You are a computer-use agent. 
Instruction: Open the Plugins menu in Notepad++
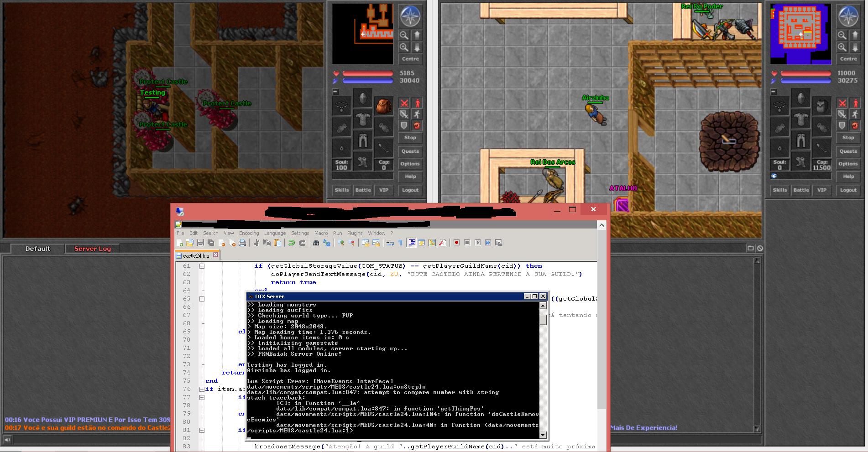355,233
